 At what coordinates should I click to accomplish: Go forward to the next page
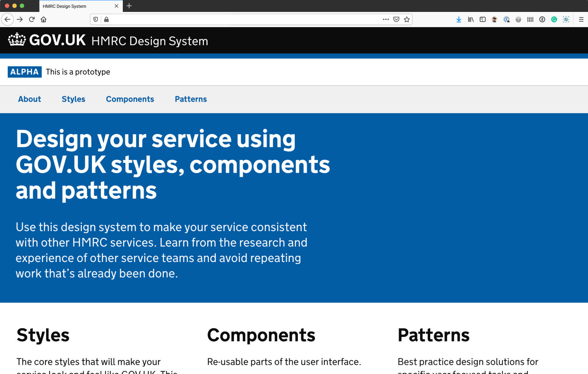(20, 19)
